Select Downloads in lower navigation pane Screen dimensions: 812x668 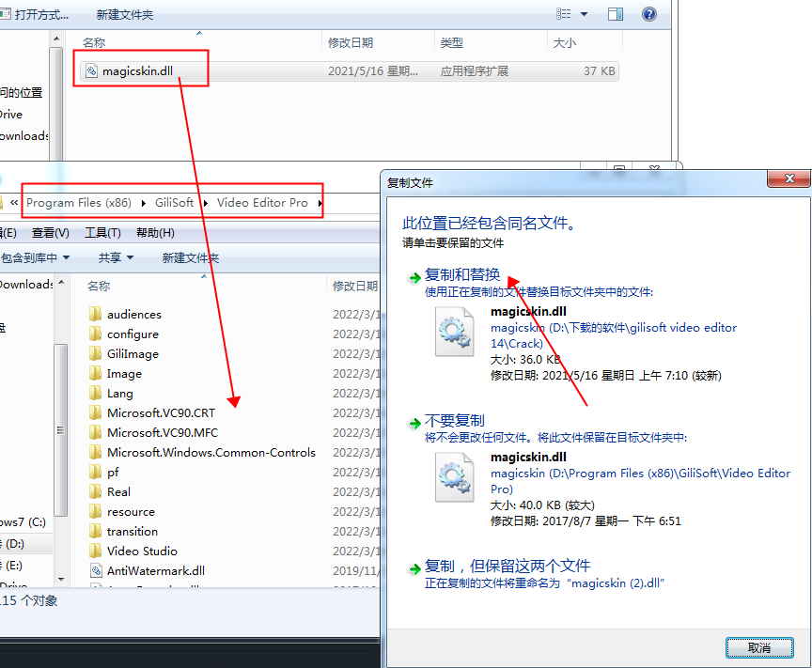(26, 285)
